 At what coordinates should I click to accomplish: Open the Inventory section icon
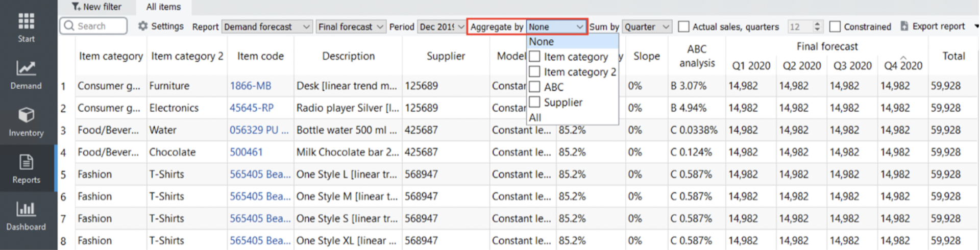[26, 116]
